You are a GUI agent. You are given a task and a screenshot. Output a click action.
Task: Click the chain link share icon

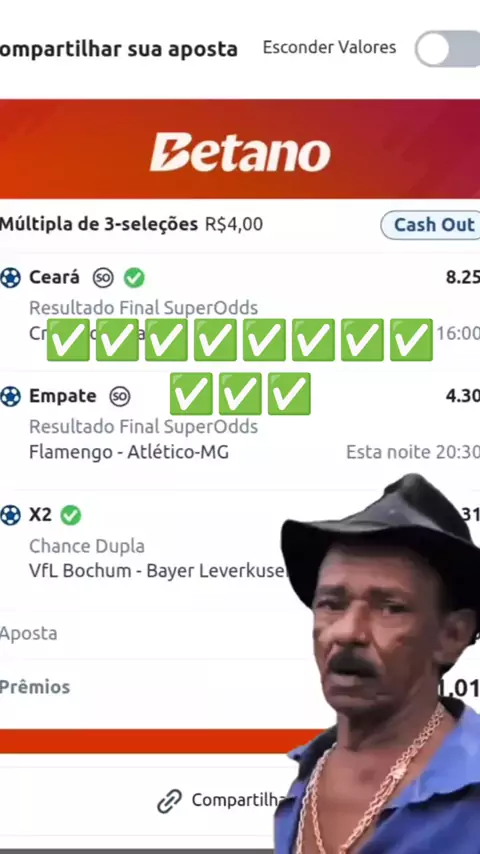pos(169,801)
